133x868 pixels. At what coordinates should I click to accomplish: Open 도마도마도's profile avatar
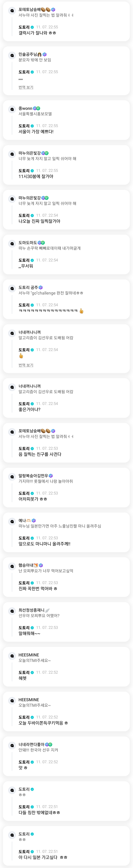pyautogui.click(x=12, y=244)
